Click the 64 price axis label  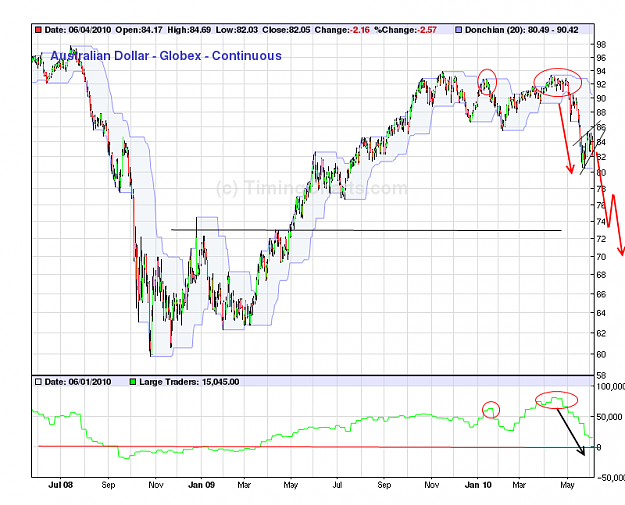point(601,313)
